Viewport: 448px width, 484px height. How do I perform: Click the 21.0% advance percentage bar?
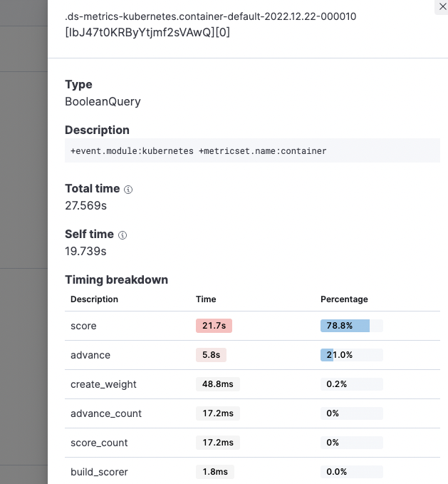pos(351,355)
